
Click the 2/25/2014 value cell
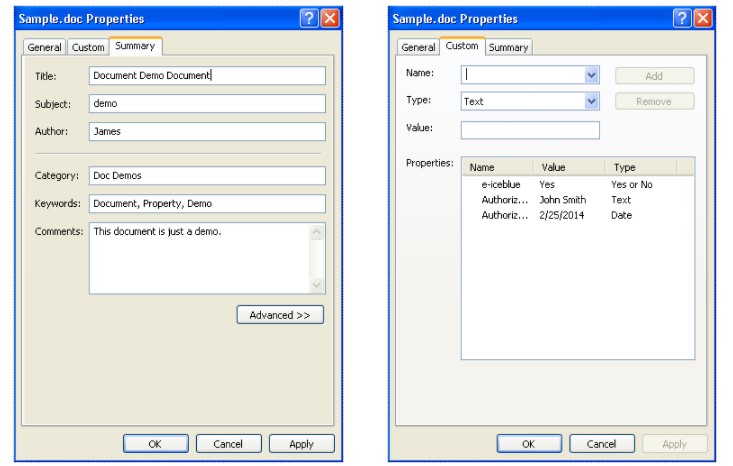561,215
